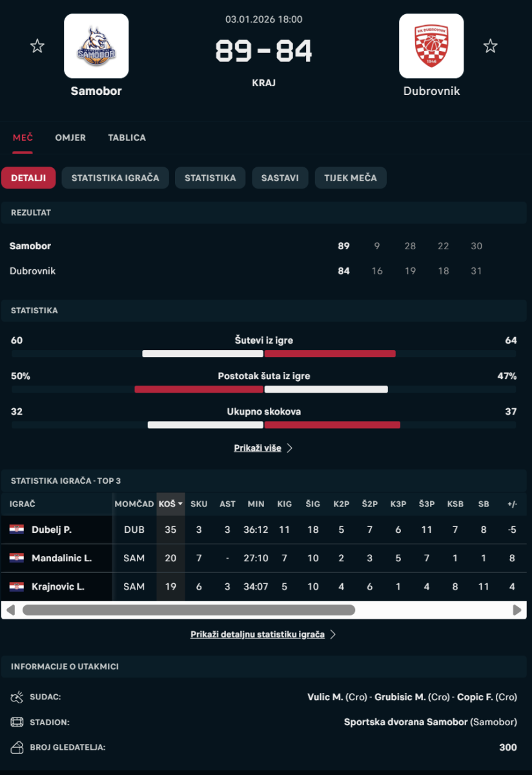Click the Dubrovnik team logo
Image resolution: width=532 pixels, height=775 pixels.
pyautogui.click(x=431, y=46)
